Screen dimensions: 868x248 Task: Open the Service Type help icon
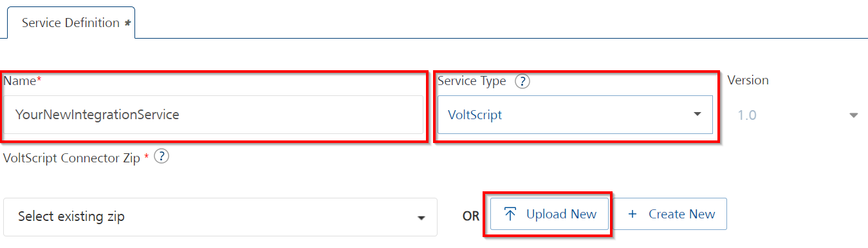pyautogui.click(x=522, y=81)
